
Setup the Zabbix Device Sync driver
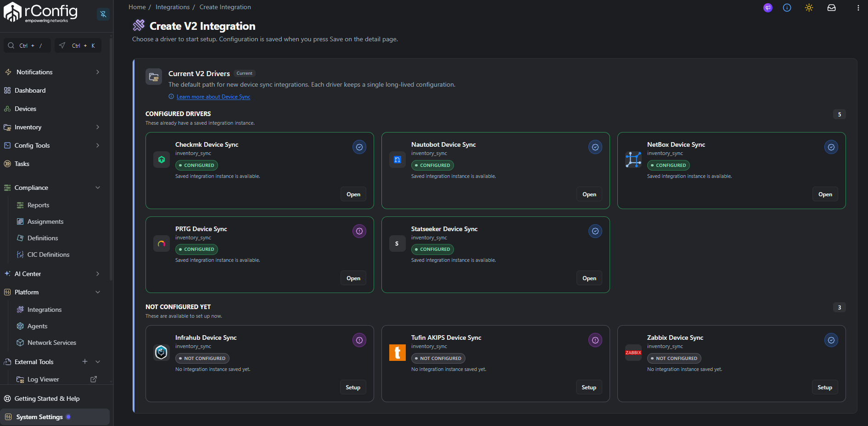825,387
